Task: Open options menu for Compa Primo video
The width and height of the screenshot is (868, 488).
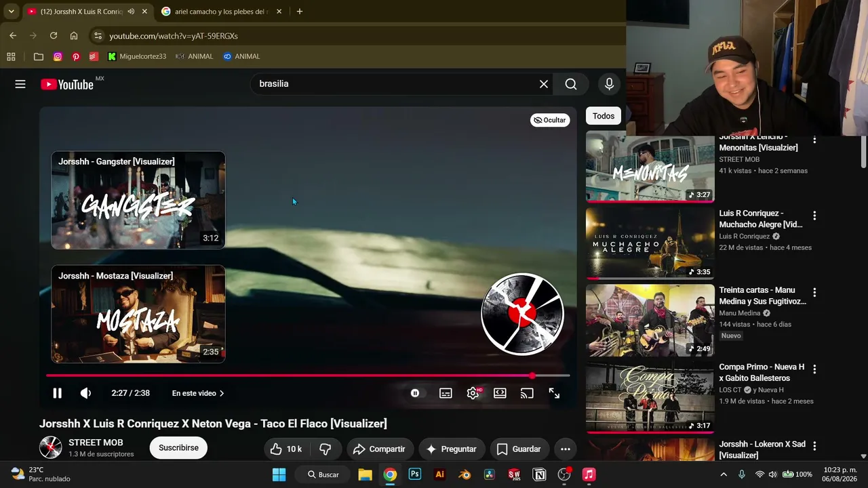Action: 814,369
